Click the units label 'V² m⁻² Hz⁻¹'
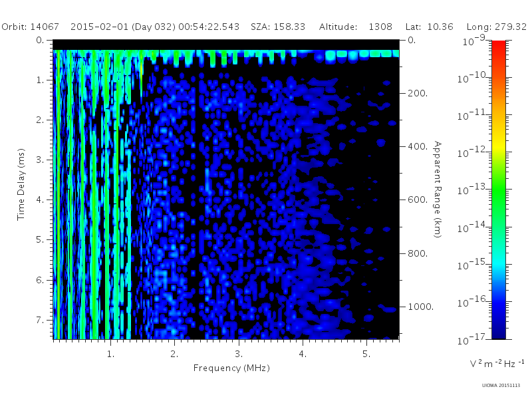Image resolution: width=532 pixels, height=399 pixels. pos(497,363)
